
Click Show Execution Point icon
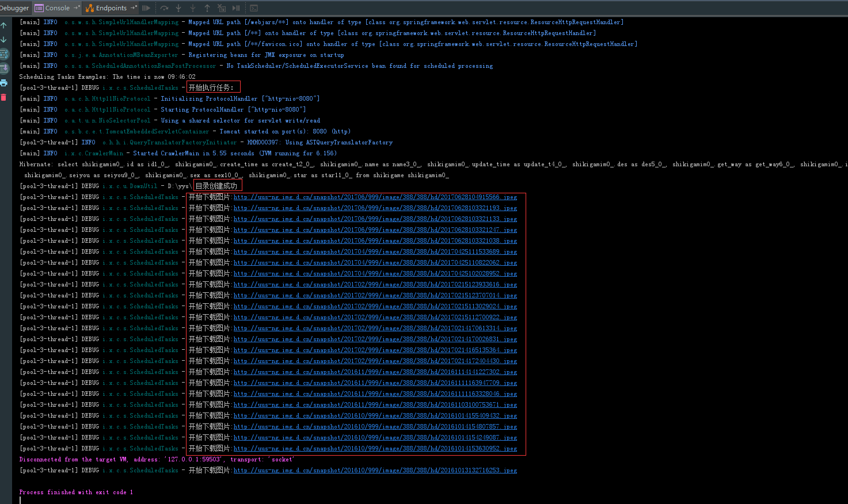[x=146, y=8]
